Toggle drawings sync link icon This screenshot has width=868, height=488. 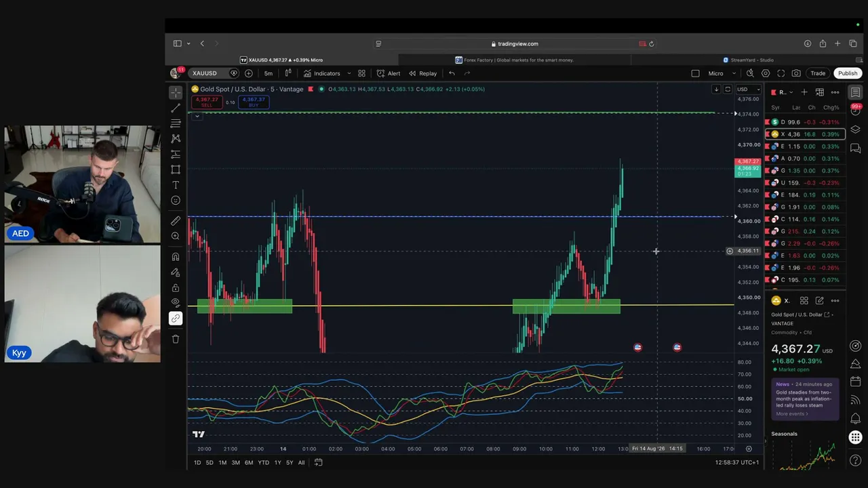click(176, 319)
